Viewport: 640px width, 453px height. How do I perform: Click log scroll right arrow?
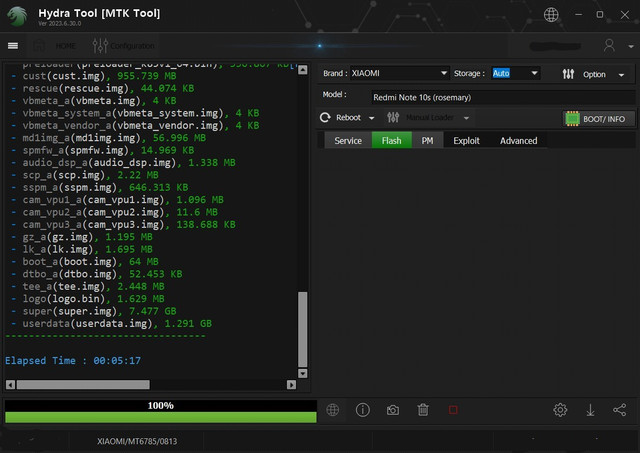pyautogui.click(x=291, y=384)
